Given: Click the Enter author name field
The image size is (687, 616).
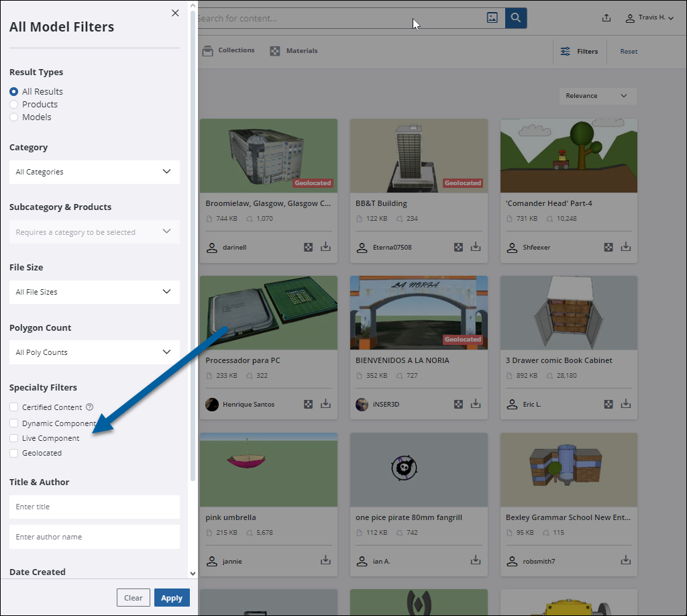Looking at the screenshot, I should tap(94, 537).
